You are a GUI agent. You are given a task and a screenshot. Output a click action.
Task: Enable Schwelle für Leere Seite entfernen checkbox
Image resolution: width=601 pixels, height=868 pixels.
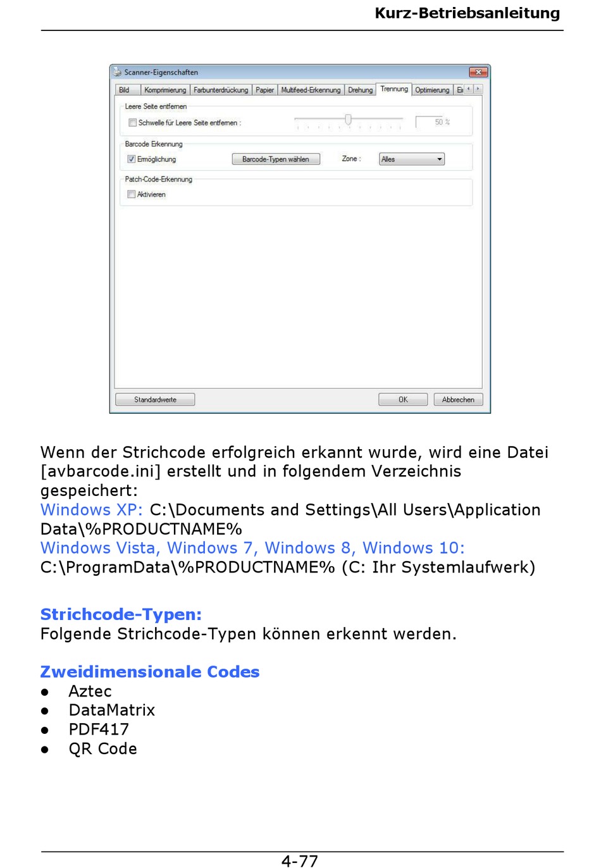[x=132, y=123]
